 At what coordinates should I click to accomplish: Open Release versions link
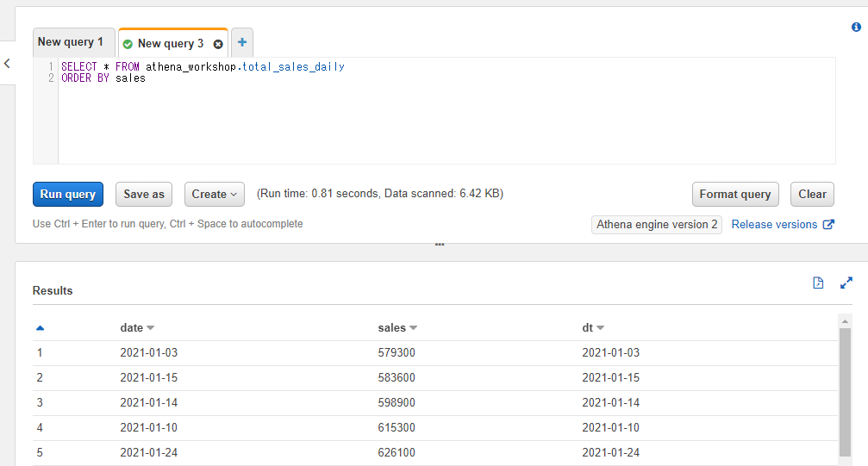click(x=774, y=224)
